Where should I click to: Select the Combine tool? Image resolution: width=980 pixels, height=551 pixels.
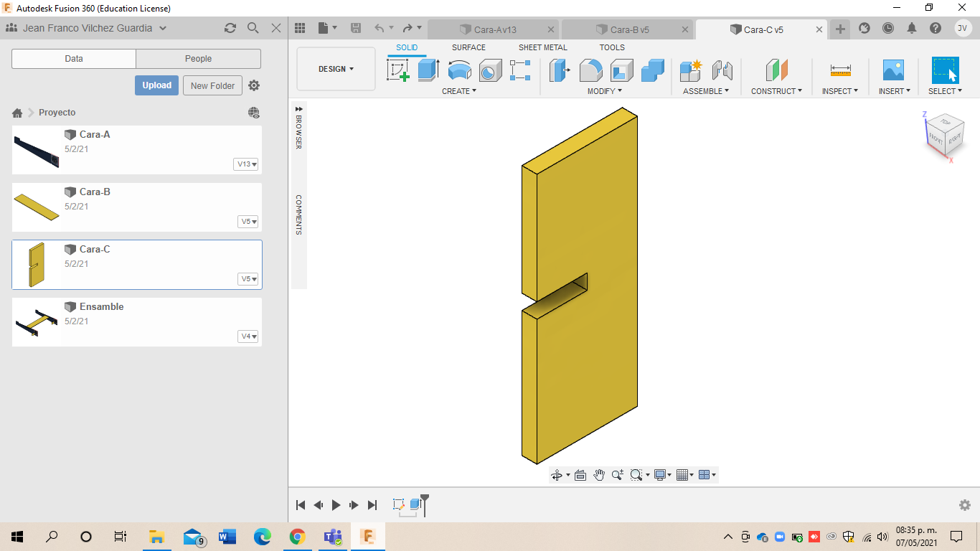(653, 70)
